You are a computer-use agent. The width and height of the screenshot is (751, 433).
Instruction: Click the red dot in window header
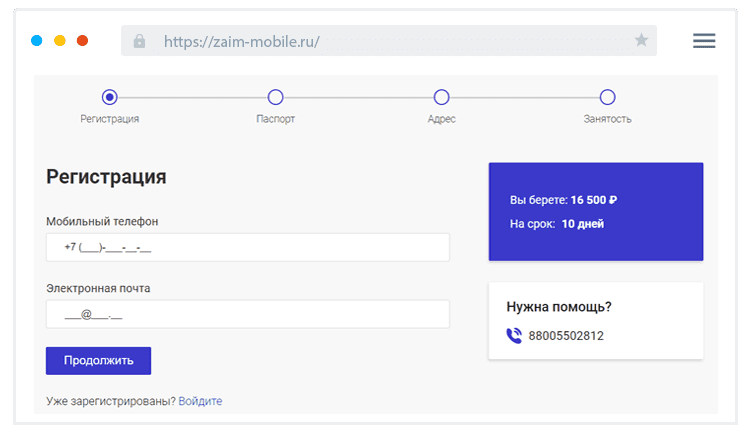(x=83, y=41)
